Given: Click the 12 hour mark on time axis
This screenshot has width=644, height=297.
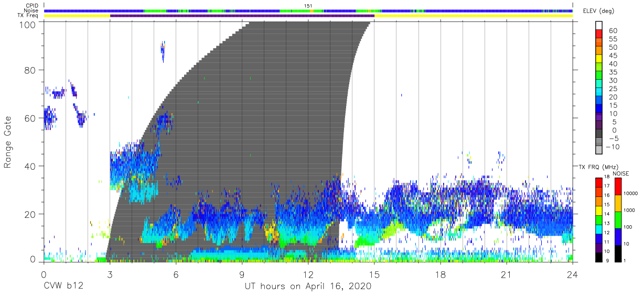Looking at the screenshot, I should [x=308, y=275].
